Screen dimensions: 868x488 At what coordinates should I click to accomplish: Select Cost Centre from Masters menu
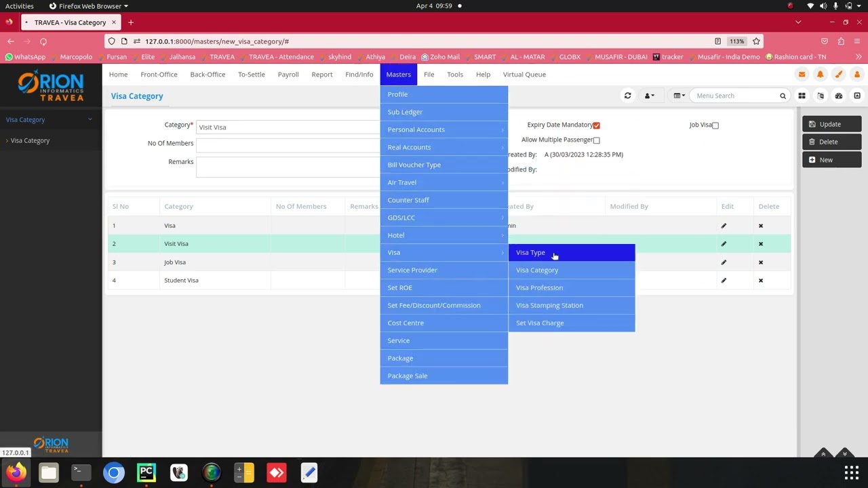point(444,323)
